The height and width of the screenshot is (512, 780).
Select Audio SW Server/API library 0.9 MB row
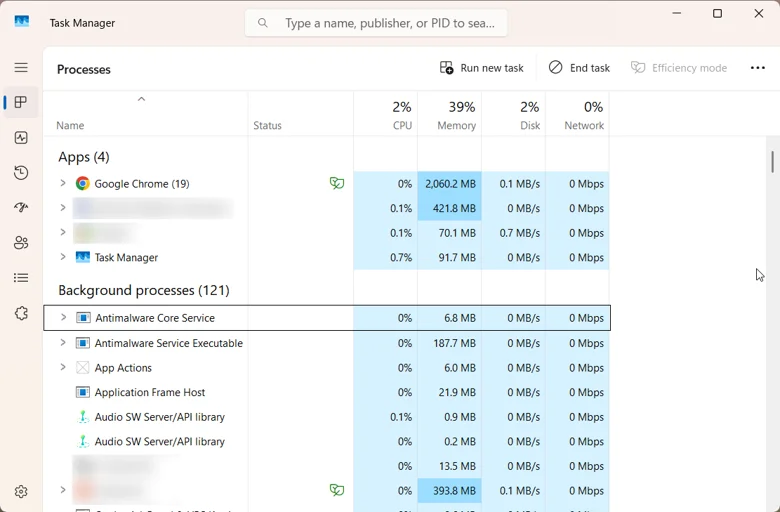(x=326, y=417)
